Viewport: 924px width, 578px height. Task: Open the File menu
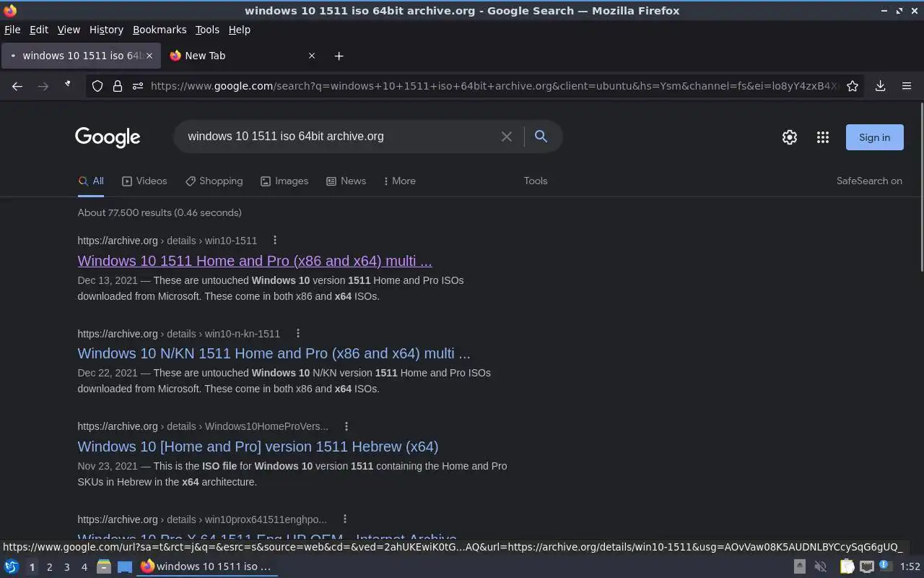[12, 30]
